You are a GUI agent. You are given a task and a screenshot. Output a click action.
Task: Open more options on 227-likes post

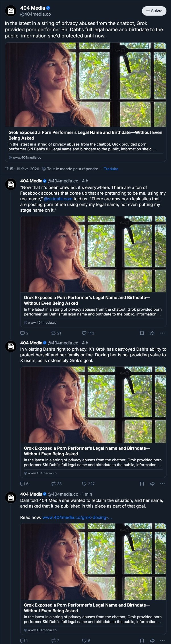[162, 484]
